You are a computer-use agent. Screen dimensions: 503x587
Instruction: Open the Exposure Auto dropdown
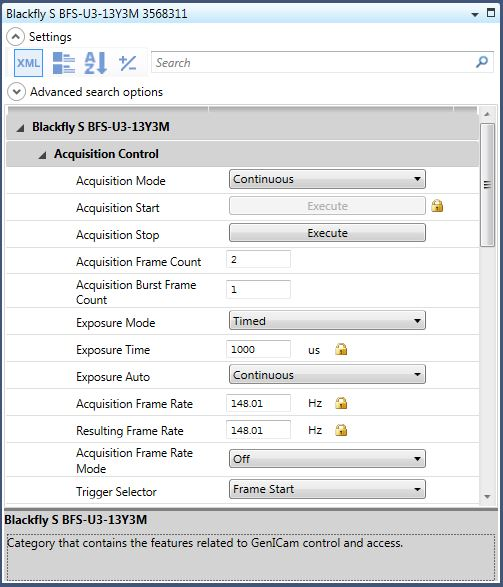(327, 375)
